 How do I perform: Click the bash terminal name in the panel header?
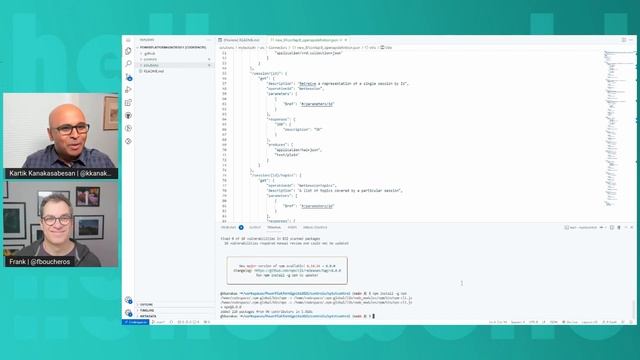581,227
